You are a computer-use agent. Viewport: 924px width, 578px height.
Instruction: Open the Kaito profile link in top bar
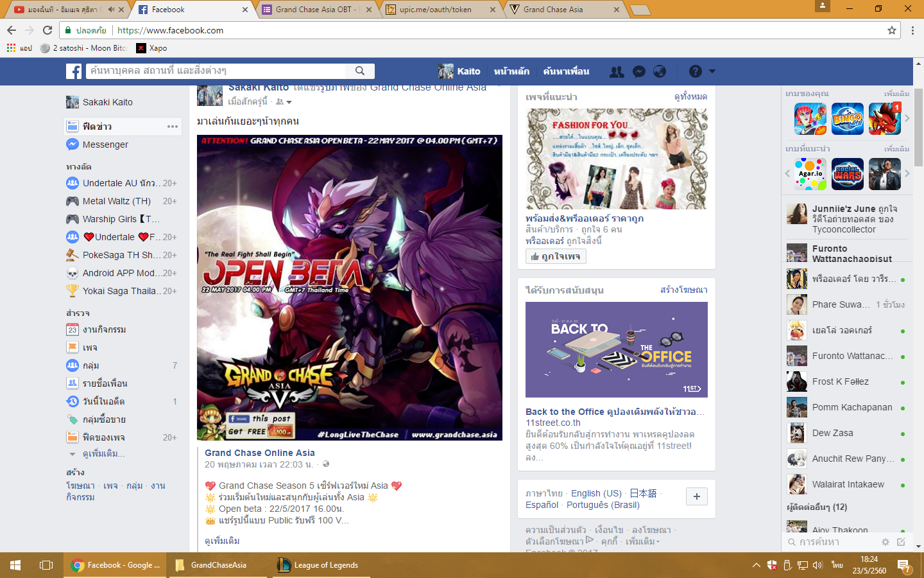[459, 71]
